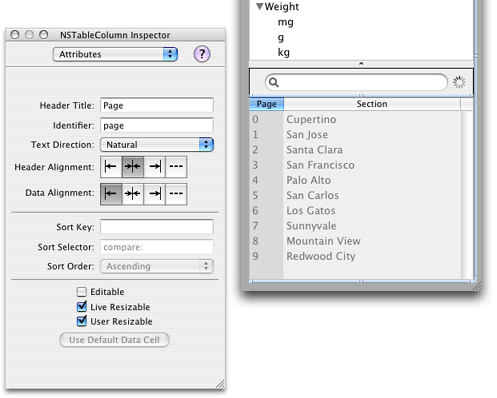Click the split view divider handle
The image size is (497, 398).
click(361, 64)
